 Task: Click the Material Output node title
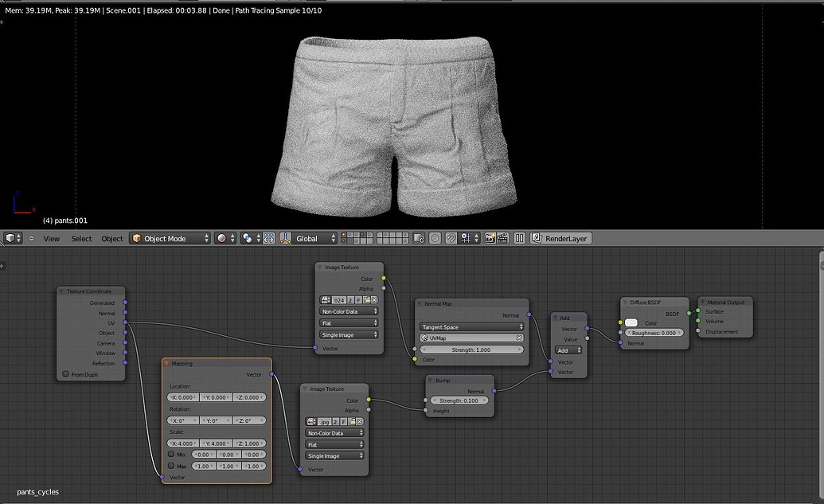pyautogui.click(x=726, y=303)
